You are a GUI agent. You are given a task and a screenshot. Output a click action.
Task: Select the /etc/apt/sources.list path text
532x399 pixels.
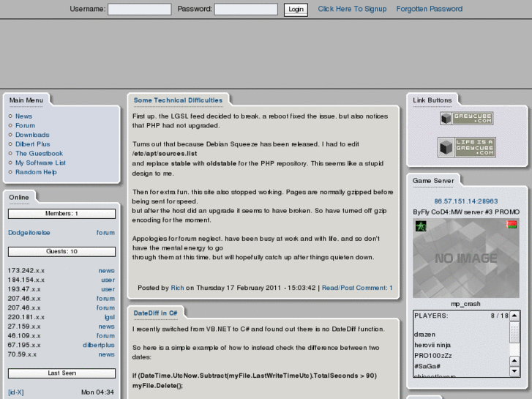click(x=165, y=154)
